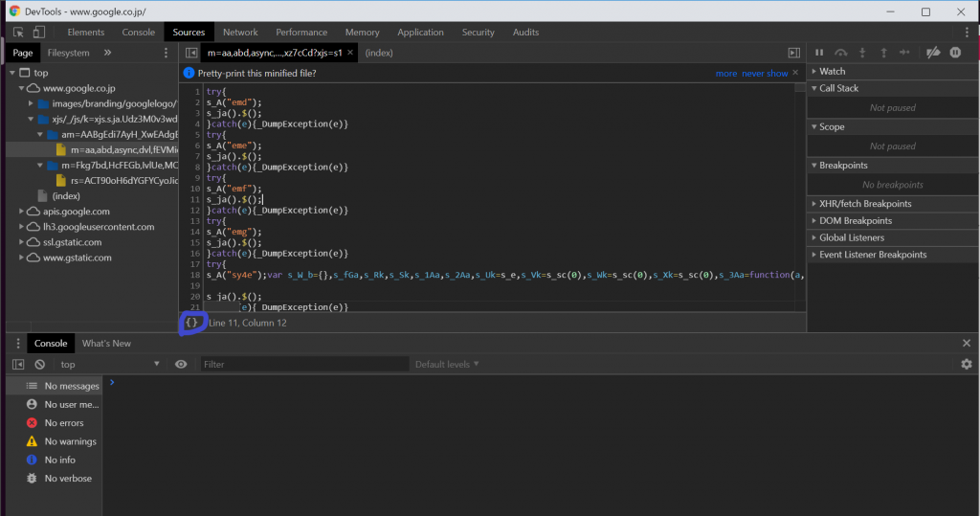
Task: Click the pause script execution button
Action: click(819, 53)
